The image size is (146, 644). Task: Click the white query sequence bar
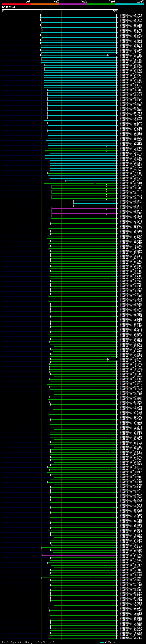[60, 9]
